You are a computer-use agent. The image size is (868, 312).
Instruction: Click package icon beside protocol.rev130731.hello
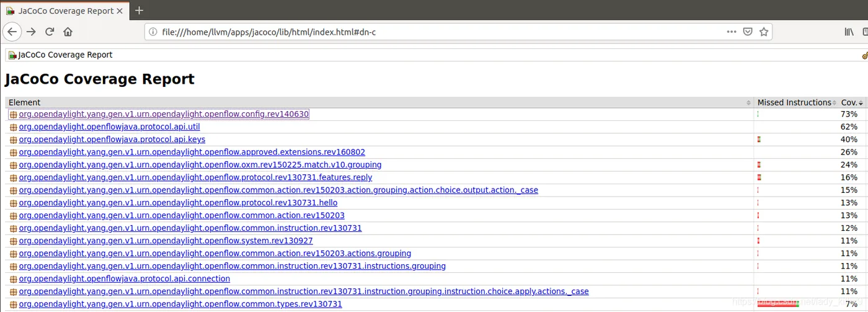(14, 203)
